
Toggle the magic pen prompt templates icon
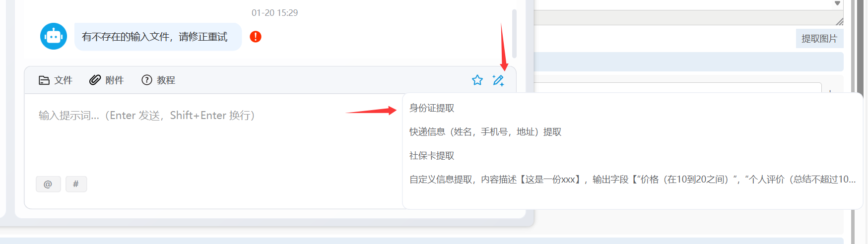498,80
